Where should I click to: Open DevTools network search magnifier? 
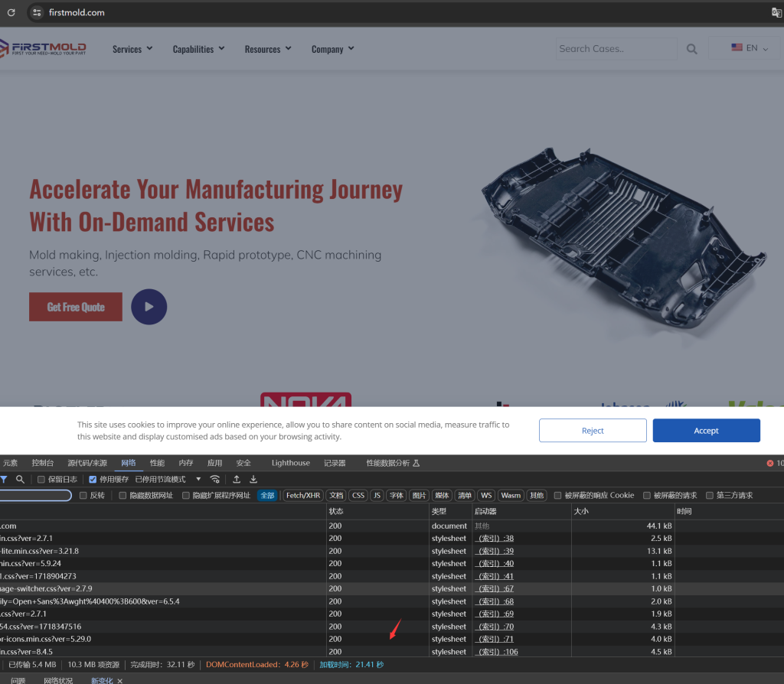click(20, 479)
